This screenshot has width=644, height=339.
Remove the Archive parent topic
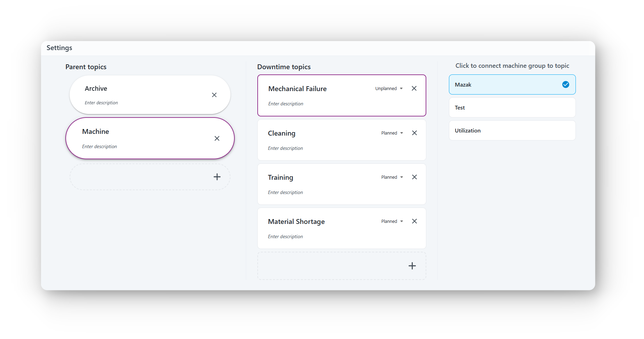tap(214, 95)
